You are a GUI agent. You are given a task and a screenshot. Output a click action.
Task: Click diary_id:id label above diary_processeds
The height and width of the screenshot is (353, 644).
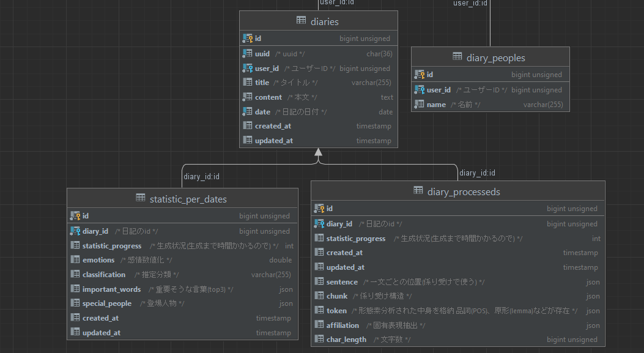click(x=477, y=173)
